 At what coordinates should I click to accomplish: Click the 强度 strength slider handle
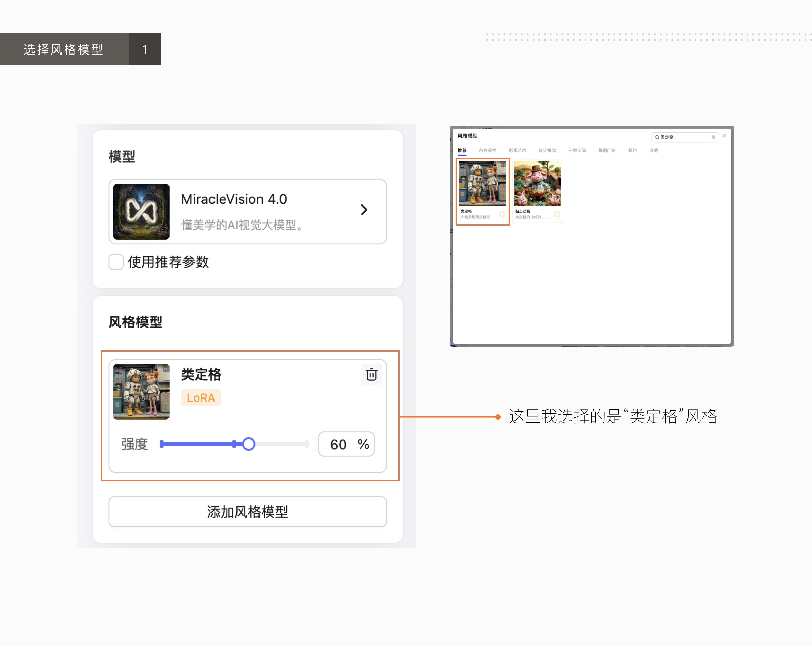tap(250, 444)
